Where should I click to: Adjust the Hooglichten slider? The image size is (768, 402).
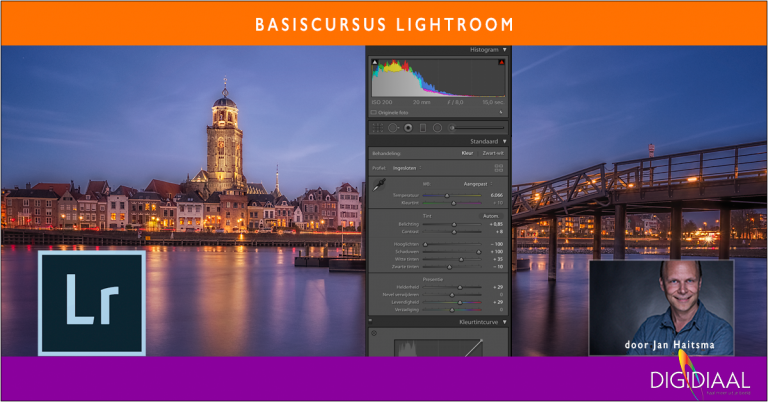coord(452,244)
